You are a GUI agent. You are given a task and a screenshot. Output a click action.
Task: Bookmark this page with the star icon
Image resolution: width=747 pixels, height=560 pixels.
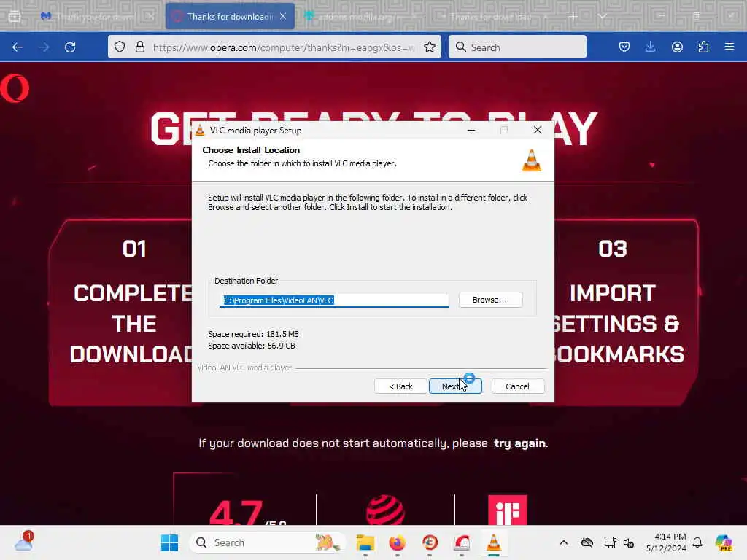click(x=429, y=47)
